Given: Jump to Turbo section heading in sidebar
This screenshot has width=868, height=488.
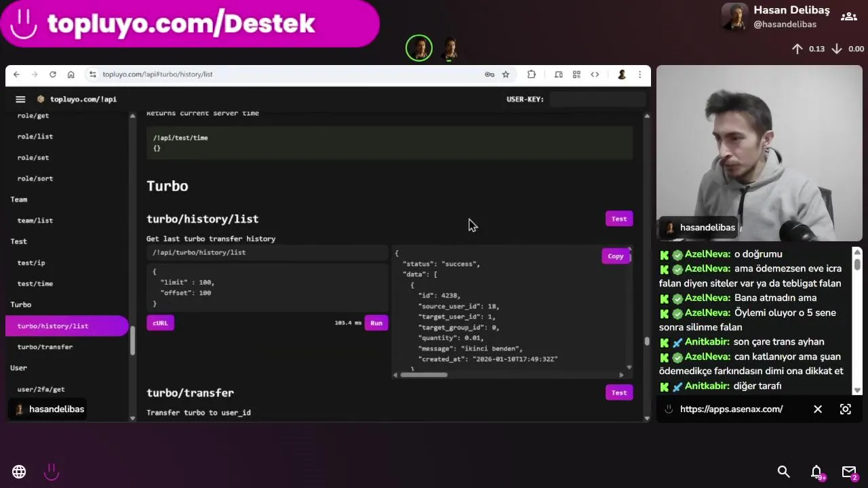Looking at the screenshot, I should click(21, 305).
